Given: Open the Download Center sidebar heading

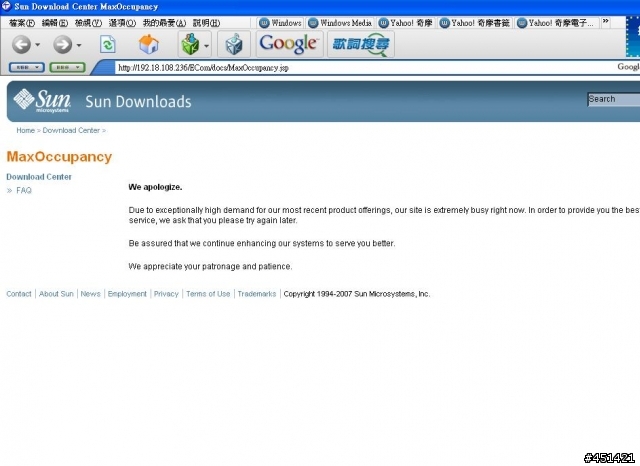Looking at the screenshot, I should click(39, 177).
